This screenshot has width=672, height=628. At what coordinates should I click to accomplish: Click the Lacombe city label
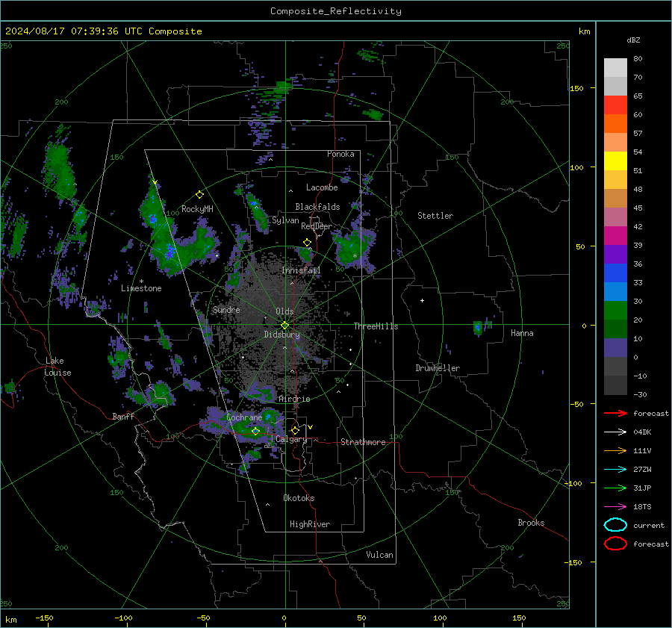(x=322, y=187)
